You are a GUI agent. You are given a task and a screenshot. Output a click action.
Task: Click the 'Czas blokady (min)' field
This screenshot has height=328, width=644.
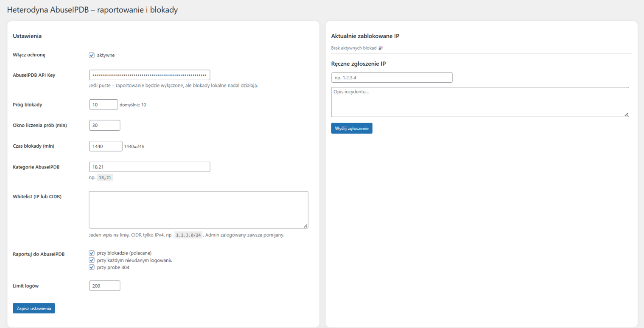click(106, 146)
